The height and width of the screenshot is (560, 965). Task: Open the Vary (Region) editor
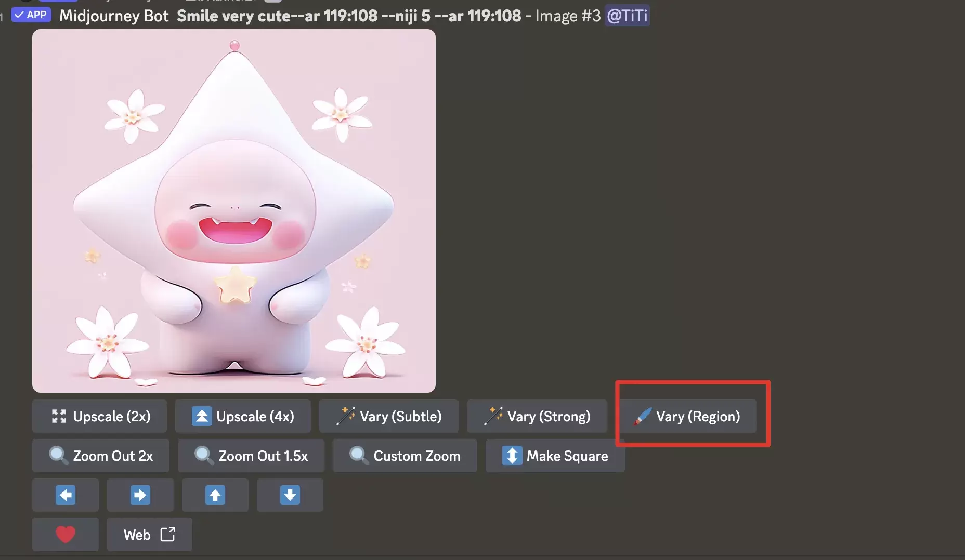pyautogui.click(x=686, y=416)
